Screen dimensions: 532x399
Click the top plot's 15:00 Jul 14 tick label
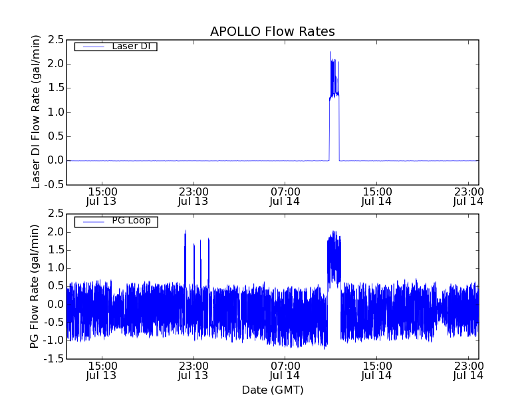pos(376,196)
